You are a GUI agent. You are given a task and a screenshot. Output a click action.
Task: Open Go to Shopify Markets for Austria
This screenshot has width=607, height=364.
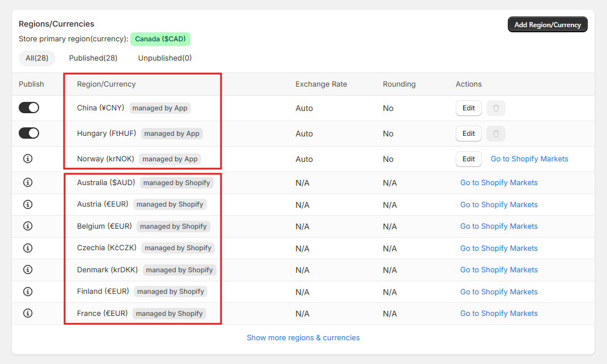coord(499,204)
